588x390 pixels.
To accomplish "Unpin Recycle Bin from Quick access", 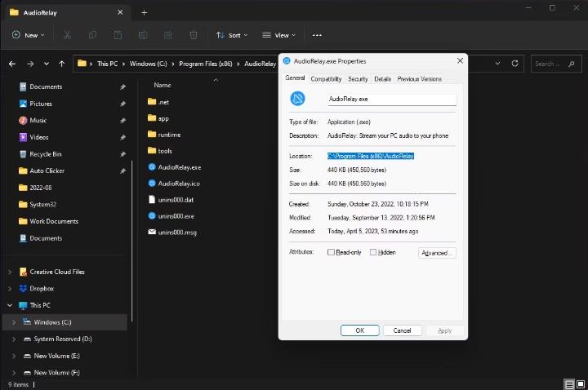I will point(122,154).
